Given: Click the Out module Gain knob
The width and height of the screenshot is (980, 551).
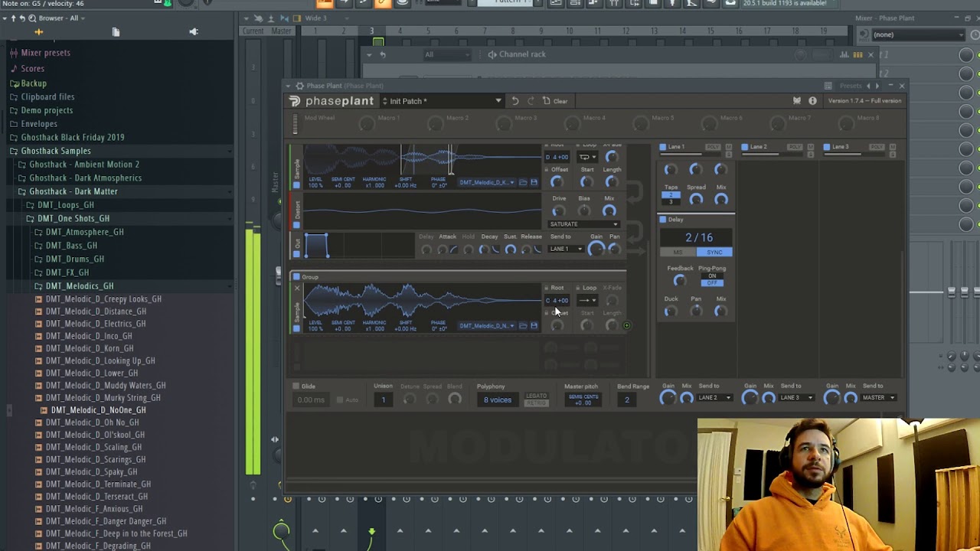Looking at the screenshot, I should [x=596, y=249].
